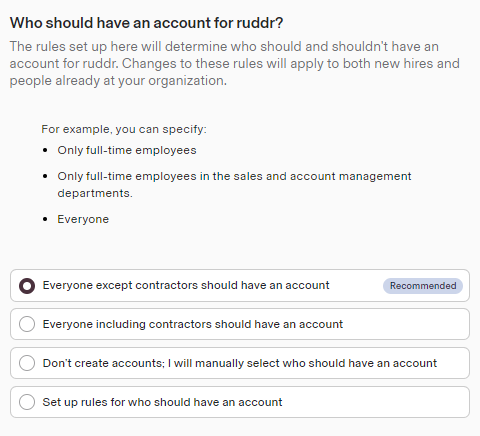The width and height of the screenshot is (480, 436).
Task: Choose the 'Don't create accounts' radio button
Action: click(x=27, y=363)
